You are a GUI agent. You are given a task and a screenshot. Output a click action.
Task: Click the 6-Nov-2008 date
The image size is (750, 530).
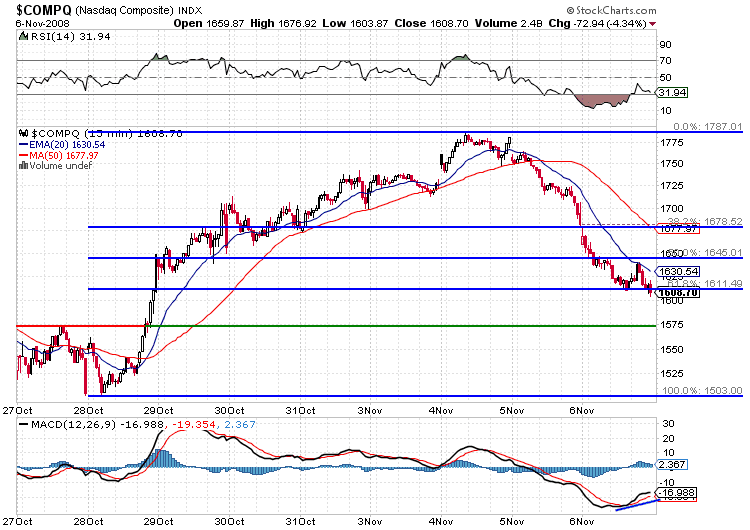point(42,23)
